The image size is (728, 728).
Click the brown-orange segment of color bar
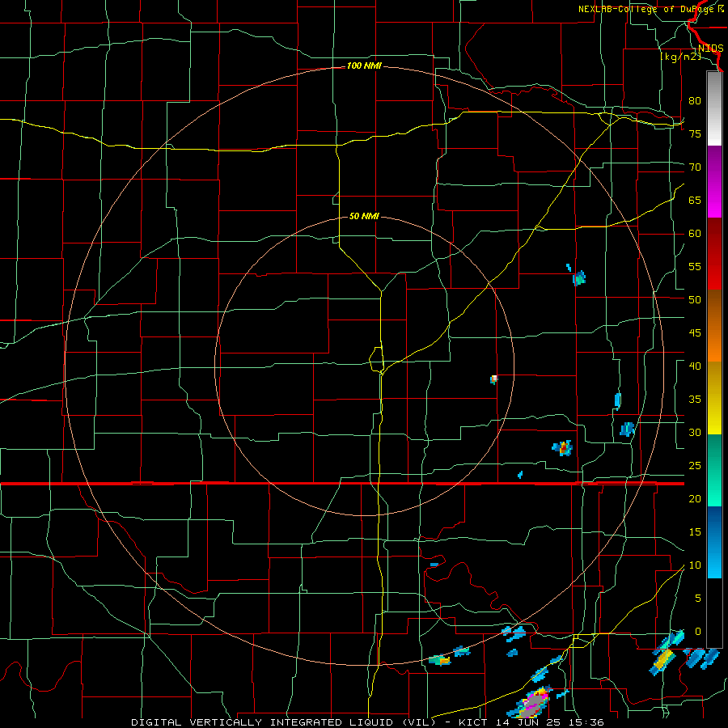(x=714, y=325)
